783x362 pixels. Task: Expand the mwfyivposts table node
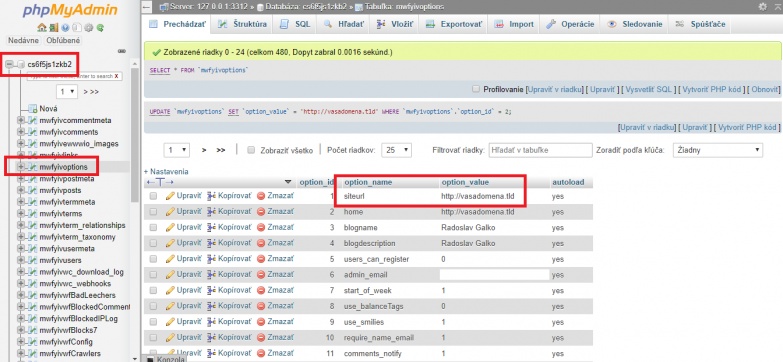tap(21, 190)
